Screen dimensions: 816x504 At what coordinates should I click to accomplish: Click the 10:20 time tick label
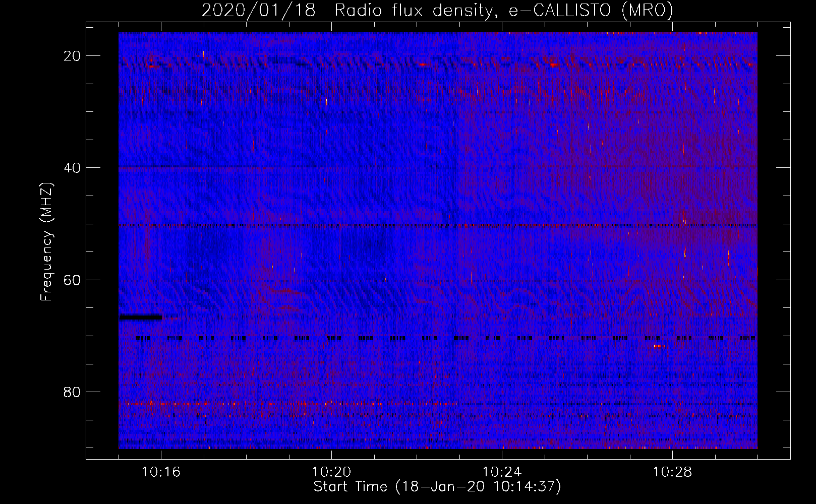331,472
